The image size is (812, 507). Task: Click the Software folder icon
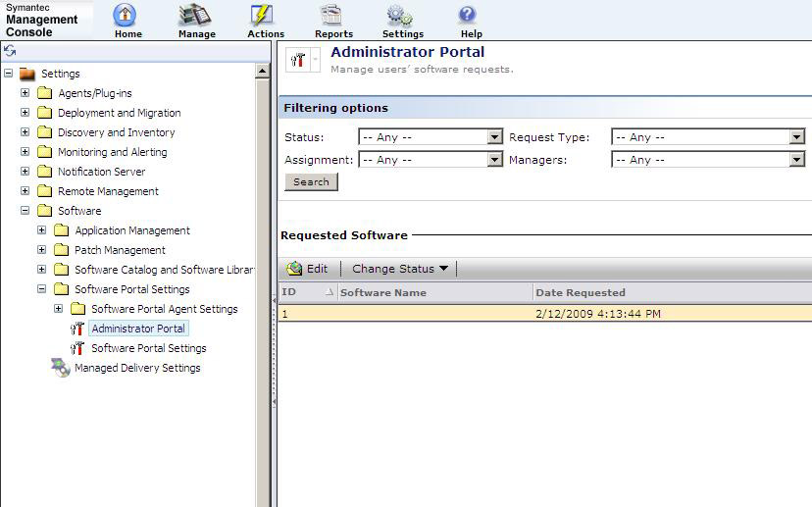(44, 211)
